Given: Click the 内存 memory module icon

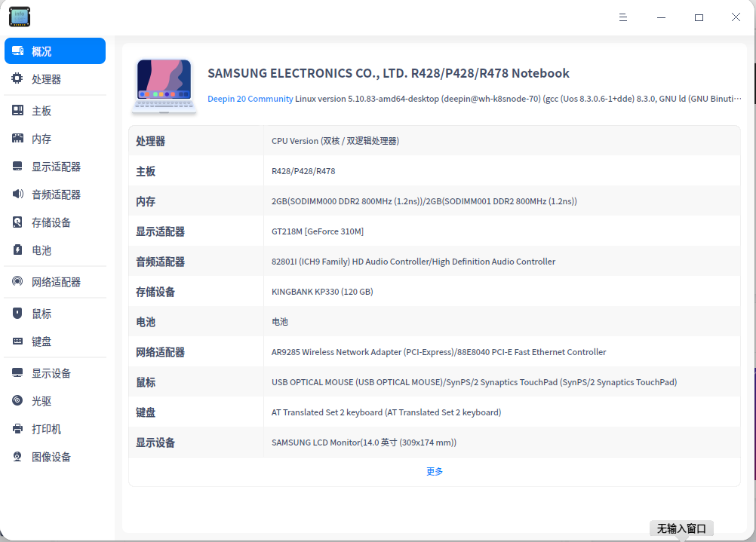Looking at the screenshot, I should pyautogui.click(x=17, y=138).
